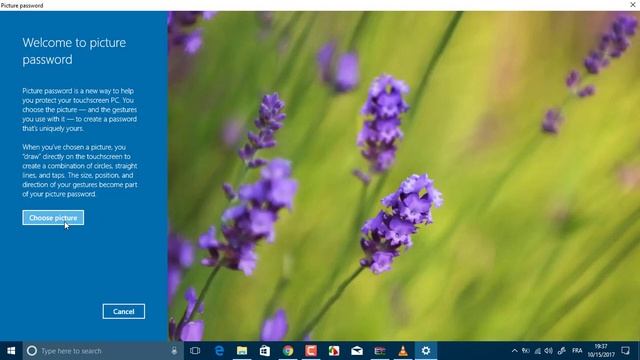The height and width of the screenshot is (360, 640).
Task: Open the Action Center notifications icon
Action: [x=625, y=351]
